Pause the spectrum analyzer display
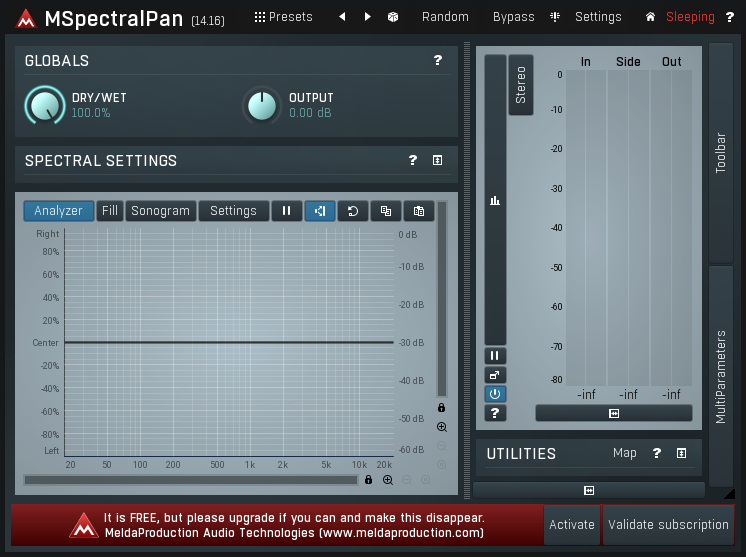 286,211
